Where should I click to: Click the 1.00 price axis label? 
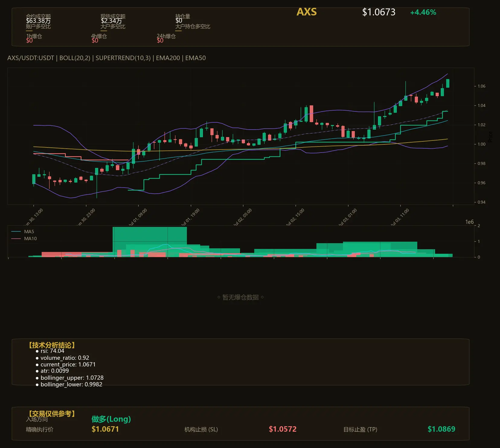pos(481,144)
